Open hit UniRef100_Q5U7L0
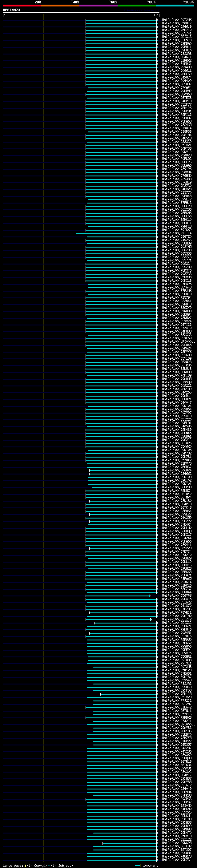Image resolution: width=197 pixels, height=868 pixels. (177, 30)
